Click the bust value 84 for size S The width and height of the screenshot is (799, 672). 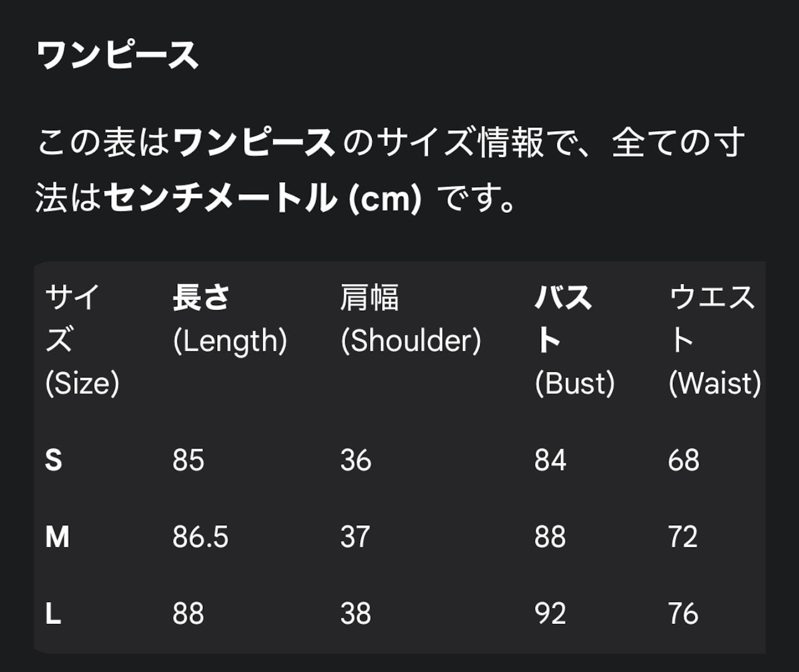point(550,460)
